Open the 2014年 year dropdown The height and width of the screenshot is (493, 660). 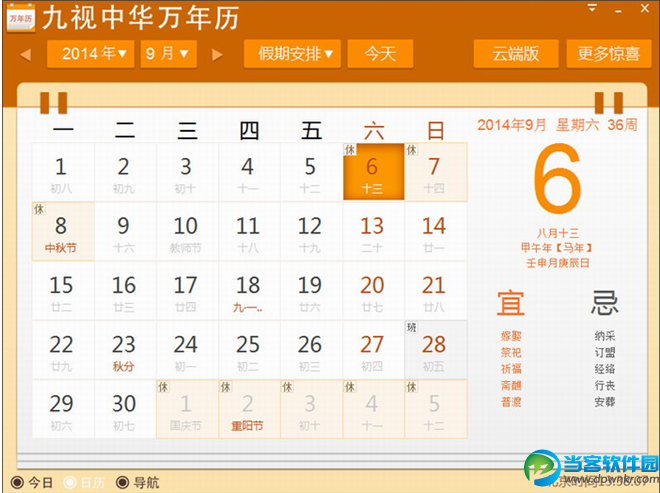[90, 54]
